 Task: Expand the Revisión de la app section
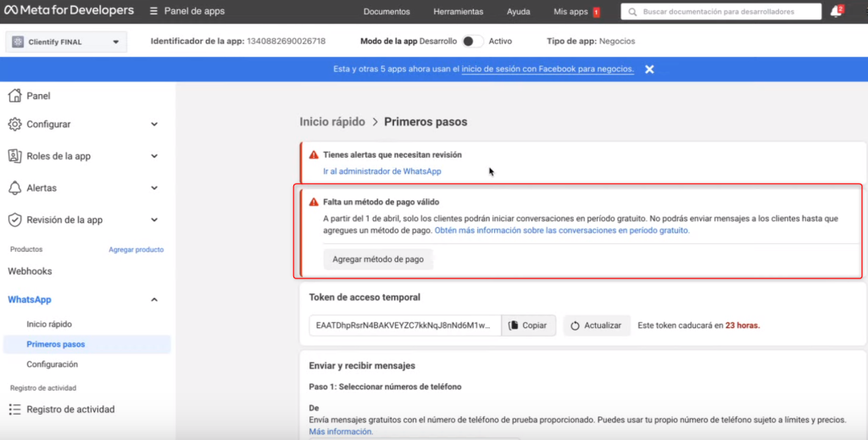[x=154, y=220]
